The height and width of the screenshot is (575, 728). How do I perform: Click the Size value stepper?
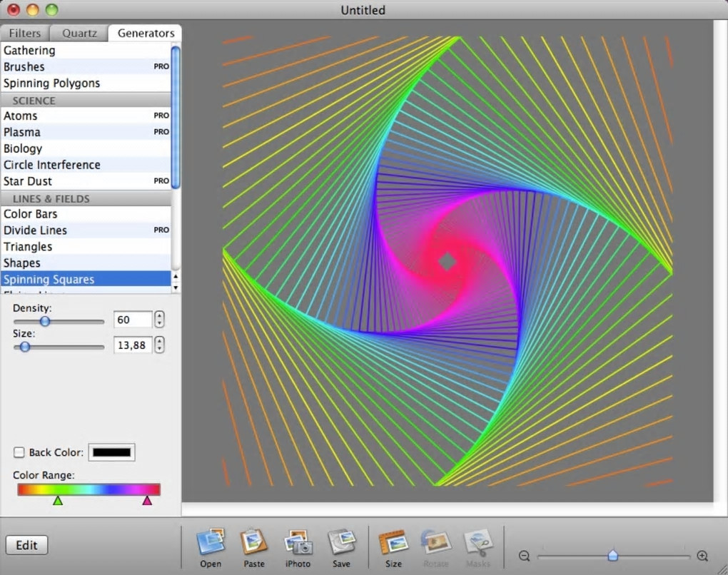[159, 345]
